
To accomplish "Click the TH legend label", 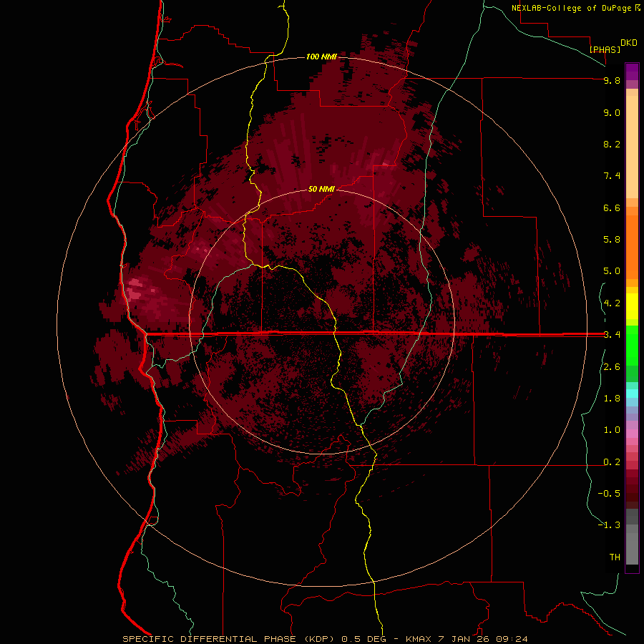I will (615, 557).
